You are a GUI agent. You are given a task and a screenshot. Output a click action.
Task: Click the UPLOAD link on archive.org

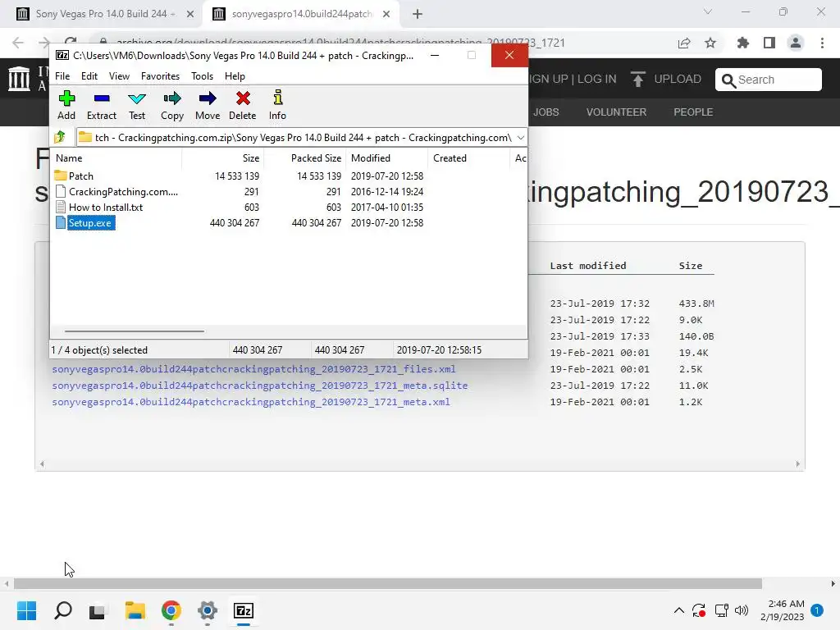666,80
